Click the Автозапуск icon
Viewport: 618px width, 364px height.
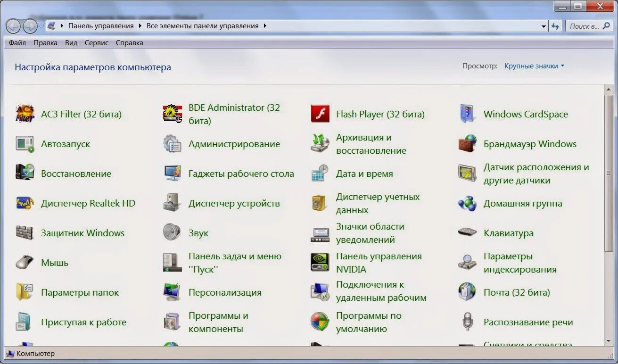[x=25, y=144]
